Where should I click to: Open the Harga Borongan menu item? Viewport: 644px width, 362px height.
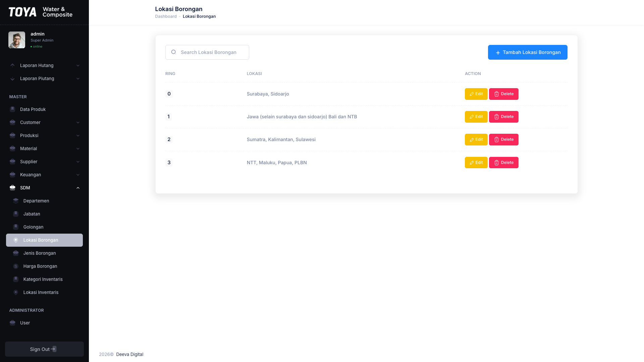click(44, 266)
